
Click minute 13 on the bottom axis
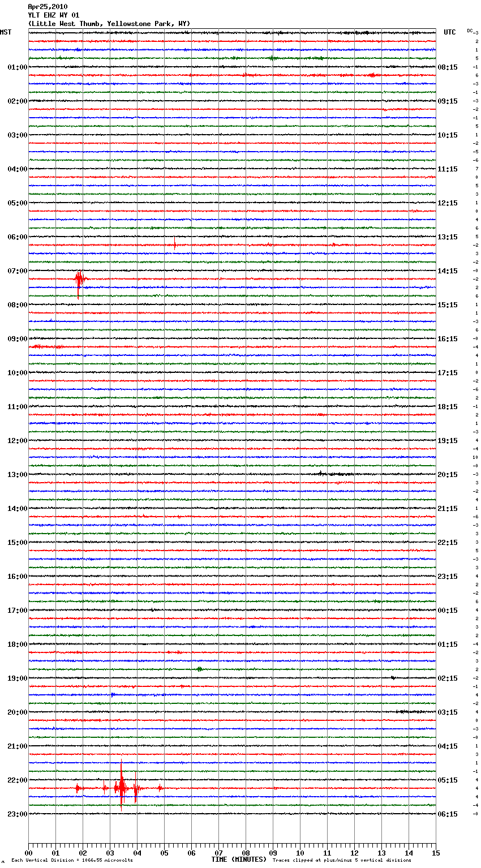[x=381, y=853]
